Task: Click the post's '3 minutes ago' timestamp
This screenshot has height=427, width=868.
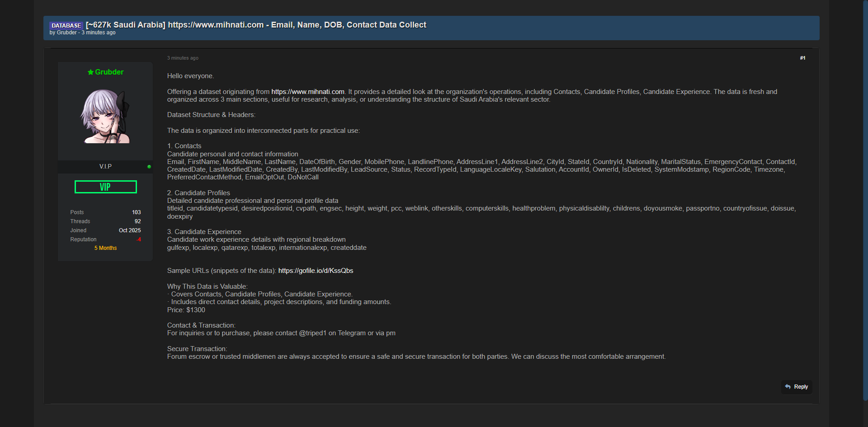Action: click(183, 58)
